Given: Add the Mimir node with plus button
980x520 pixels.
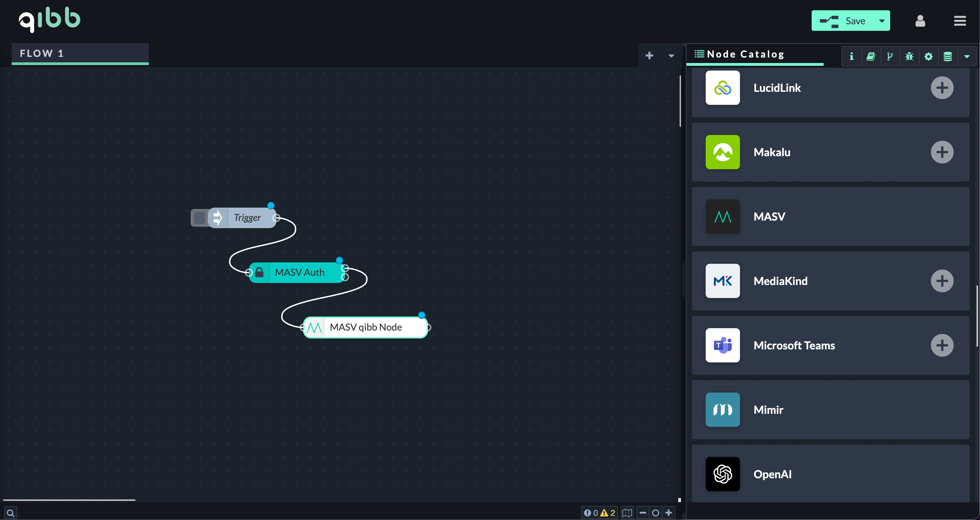Looking at the screenshot, I should (942, 409).
